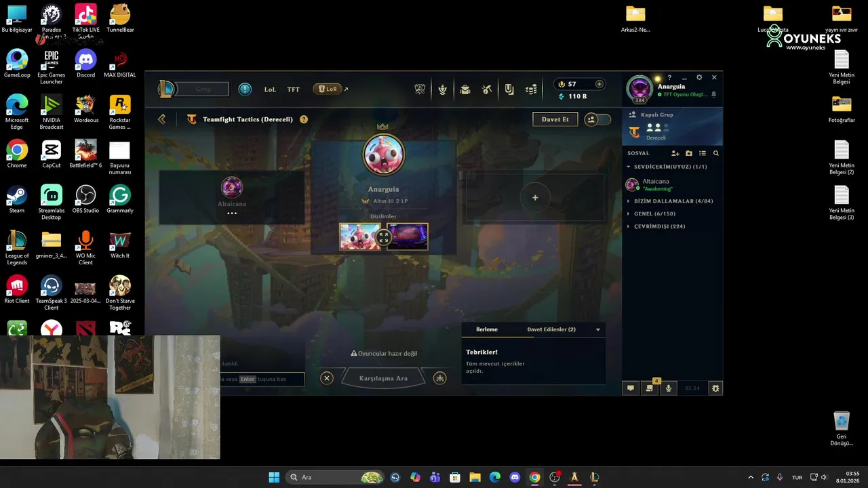Screen dimensions: 868x488
Task: Open the missions icon with badge
Action: point(650,388)
